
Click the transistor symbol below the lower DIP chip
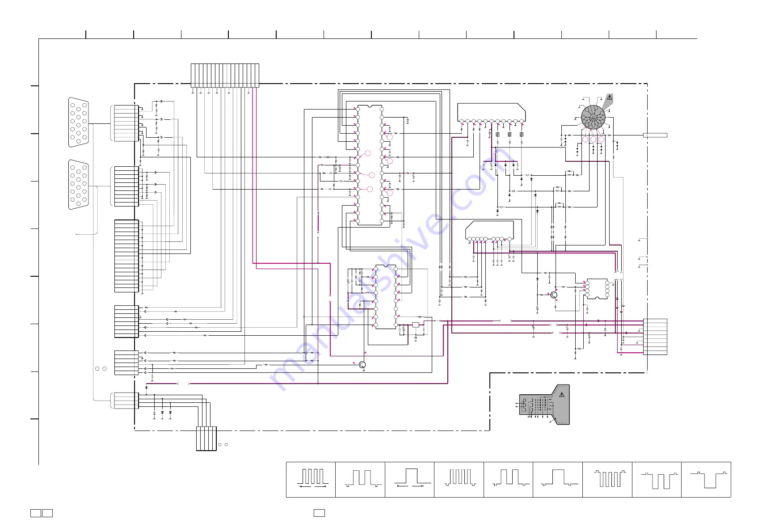coord(362,365)
